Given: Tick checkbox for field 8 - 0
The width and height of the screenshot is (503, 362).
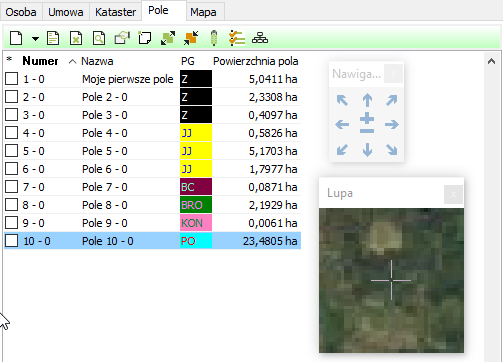Looking at the screenshot, I should click(12, 205).
